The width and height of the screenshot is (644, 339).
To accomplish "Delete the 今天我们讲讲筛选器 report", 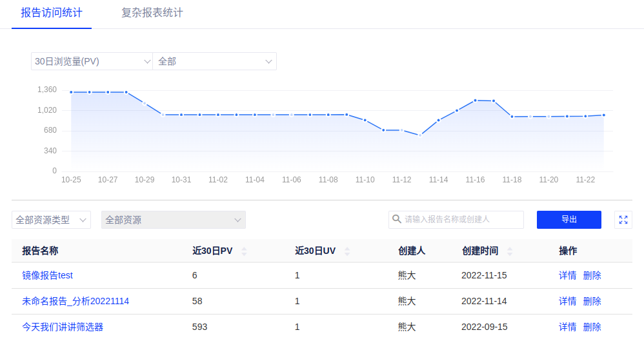I will pos(592,327).
